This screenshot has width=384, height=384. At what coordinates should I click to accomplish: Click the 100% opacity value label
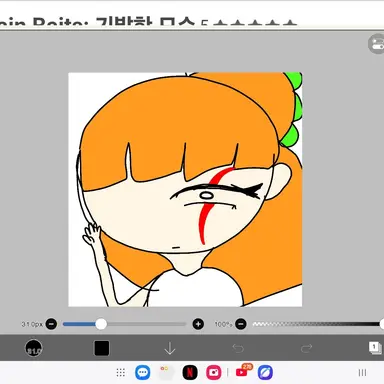click(x=223, y=324)
